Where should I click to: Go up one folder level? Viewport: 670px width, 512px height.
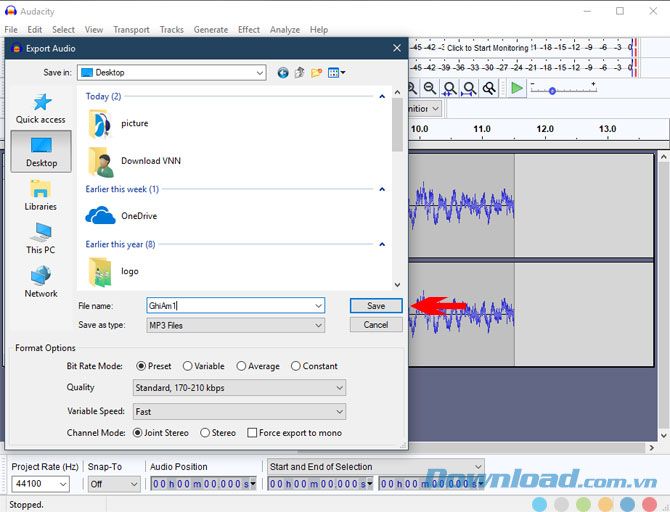pyautogui.click(x=300, y=73)
